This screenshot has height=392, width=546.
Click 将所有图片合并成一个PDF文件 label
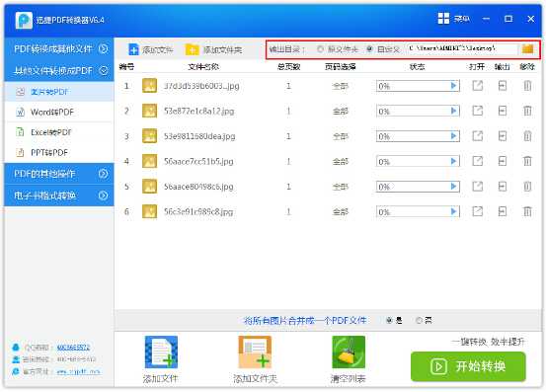pyautogui.click(x=305, y=320)
